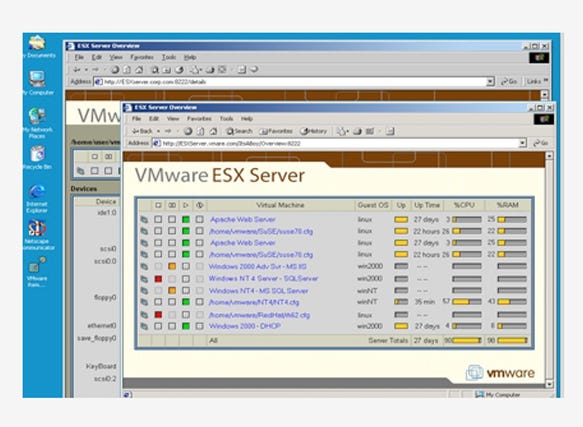
Task: Click Refresh in front browser toolbar
Action: pyautogui.click(x=200, y=131)
